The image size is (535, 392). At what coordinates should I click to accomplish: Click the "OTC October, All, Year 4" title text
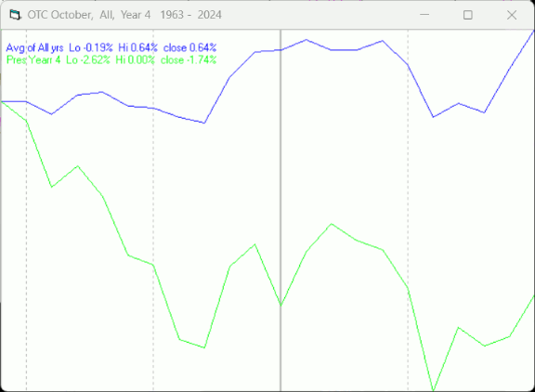coord(89,15)
